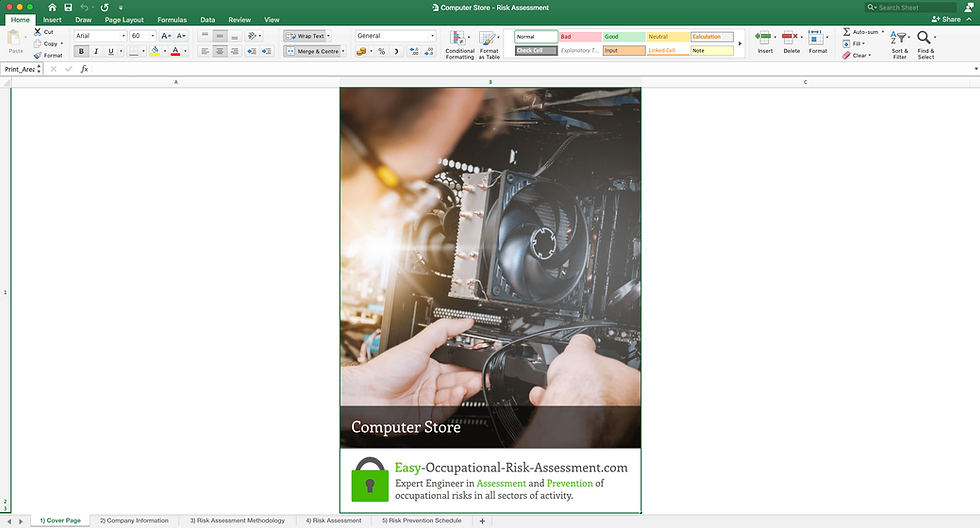This screenshot has height=528, width=980.
Task: Increase indent in cell
Action: pyautogui.click(x=267, y=51)
